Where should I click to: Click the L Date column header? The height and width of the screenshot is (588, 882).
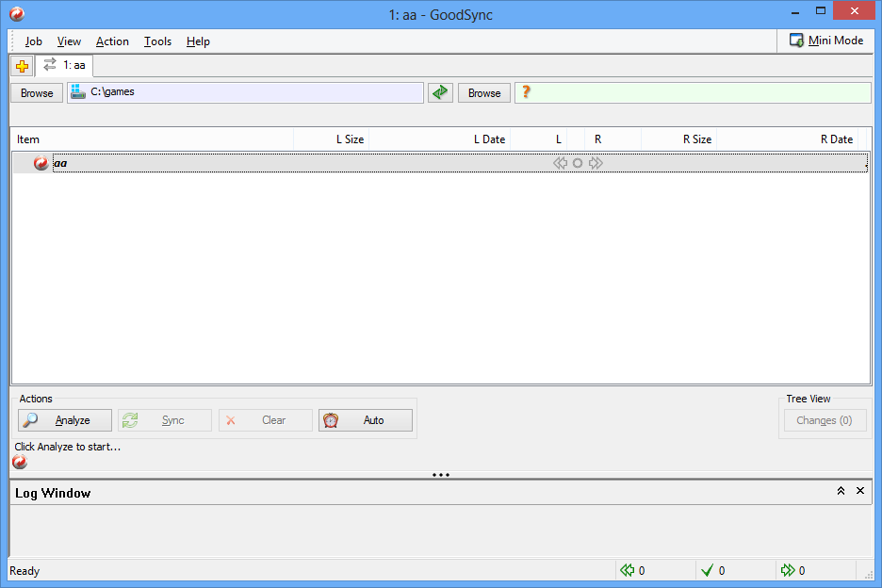click(439, 139)
